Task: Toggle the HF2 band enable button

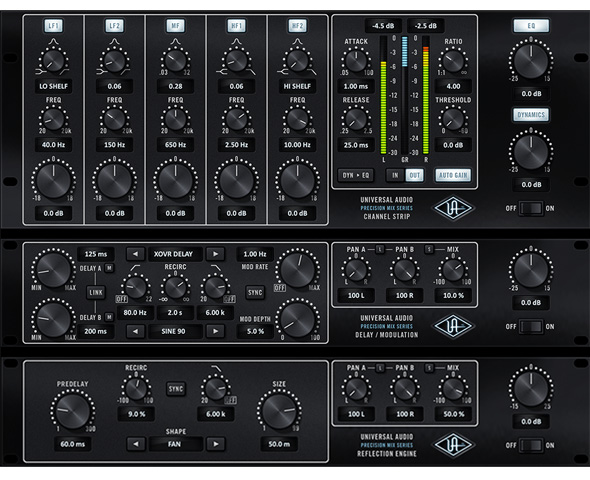Action: [297, 26]
